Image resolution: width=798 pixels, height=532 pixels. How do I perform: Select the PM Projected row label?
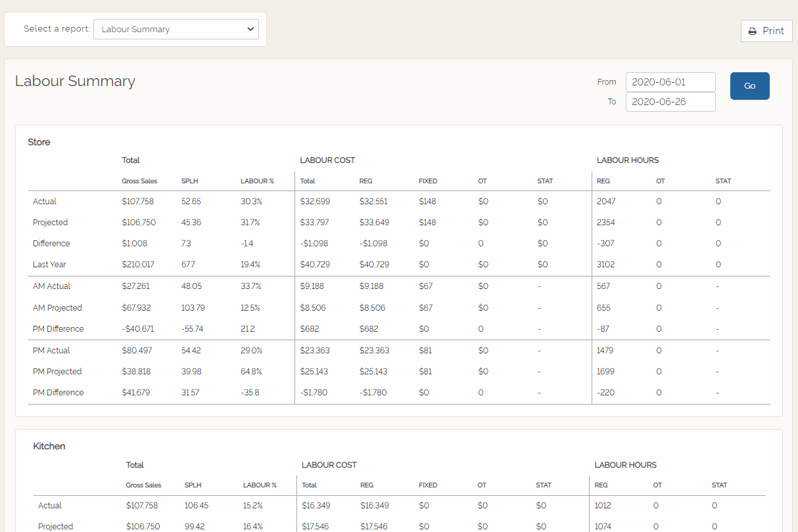tap(57, 371)
